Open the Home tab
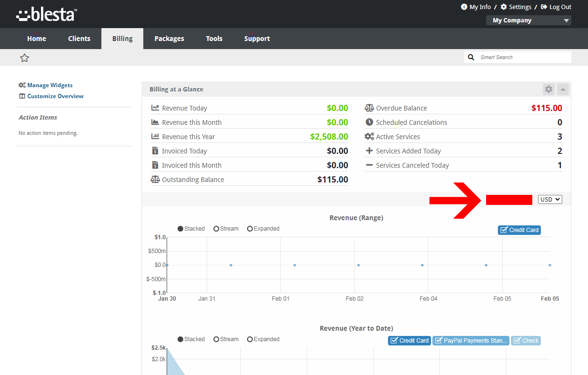The image size is (588, 375). coord(37,39)
